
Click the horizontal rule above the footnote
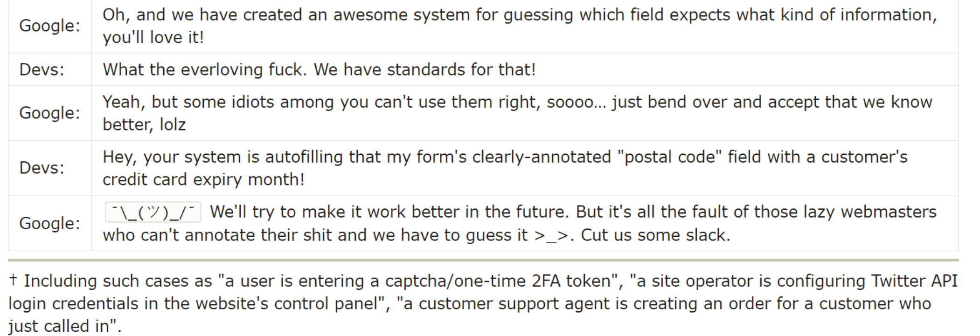tap(483, 260)
